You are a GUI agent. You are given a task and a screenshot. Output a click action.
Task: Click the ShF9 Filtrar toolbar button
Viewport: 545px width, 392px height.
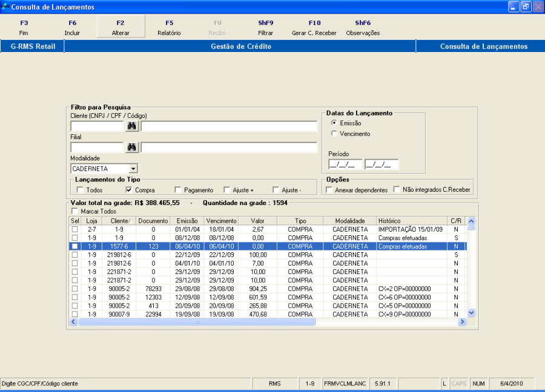pyautogui.click(x=265, y=27)
